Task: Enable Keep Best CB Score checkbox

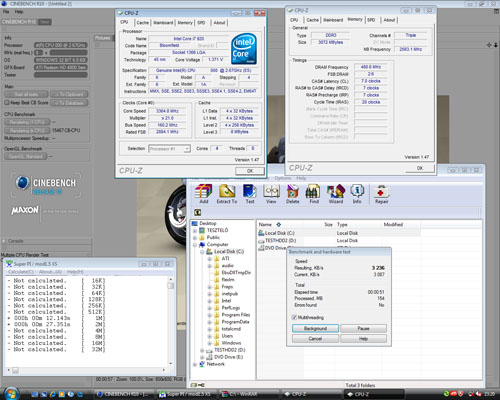Action: tap(7, 103)
